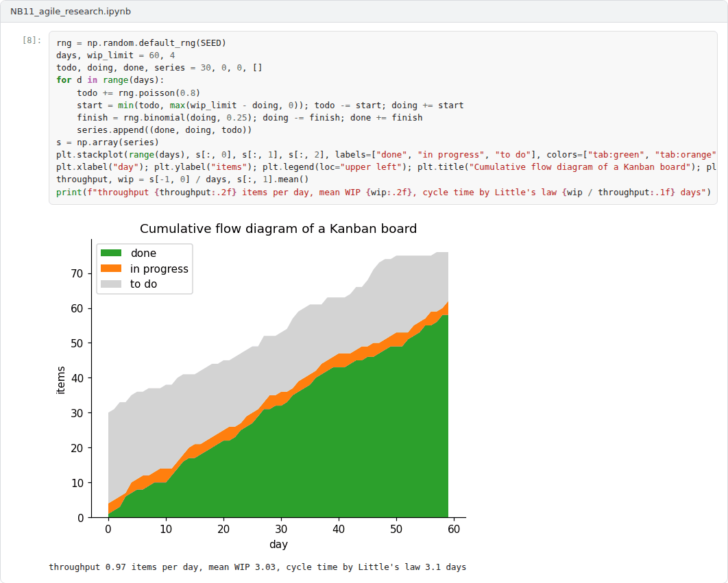Click the y-axis tick label 40

click(77, 378)
